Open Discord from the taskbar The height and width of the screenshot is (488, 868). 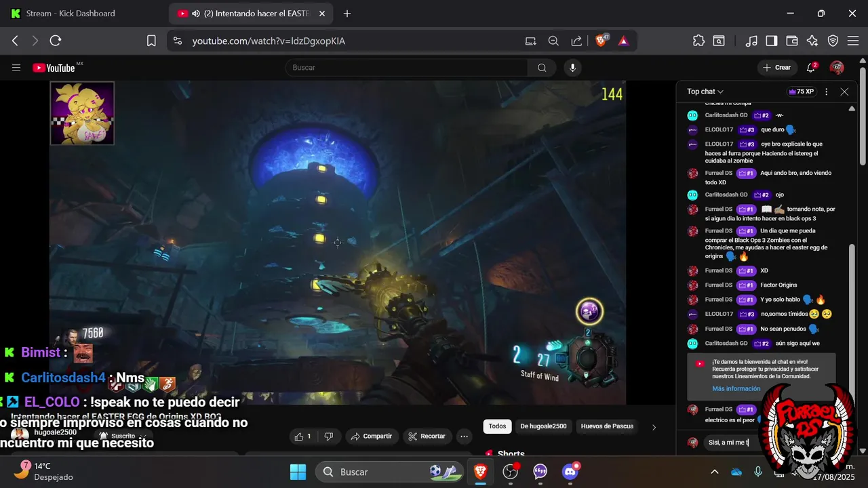[x=570, y=472]
